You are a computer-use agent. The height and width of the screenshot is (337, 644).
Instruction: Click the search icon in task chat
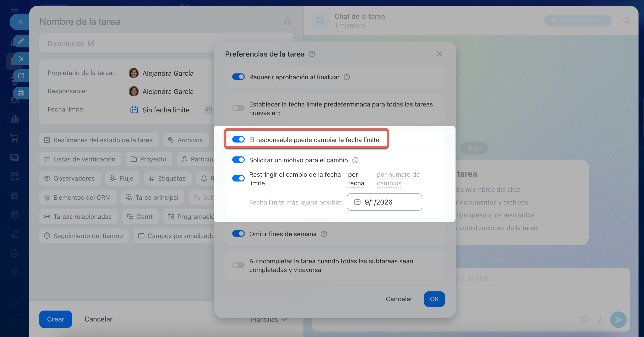tap(626, 21)
